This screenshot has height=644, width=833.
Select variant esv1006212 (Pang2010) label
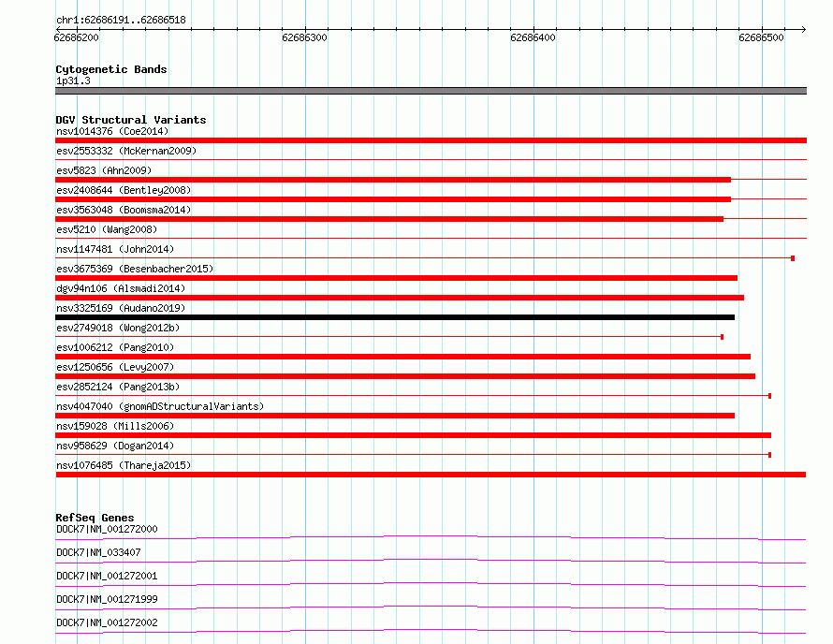[115, 347]
